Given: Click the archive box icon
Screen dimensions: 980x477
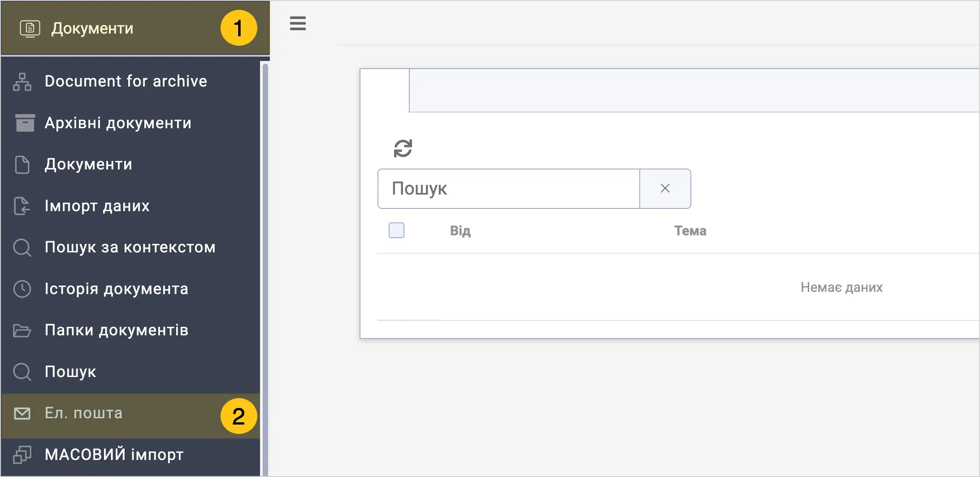Looking at the screenshot, I should [x=25, y=123].
